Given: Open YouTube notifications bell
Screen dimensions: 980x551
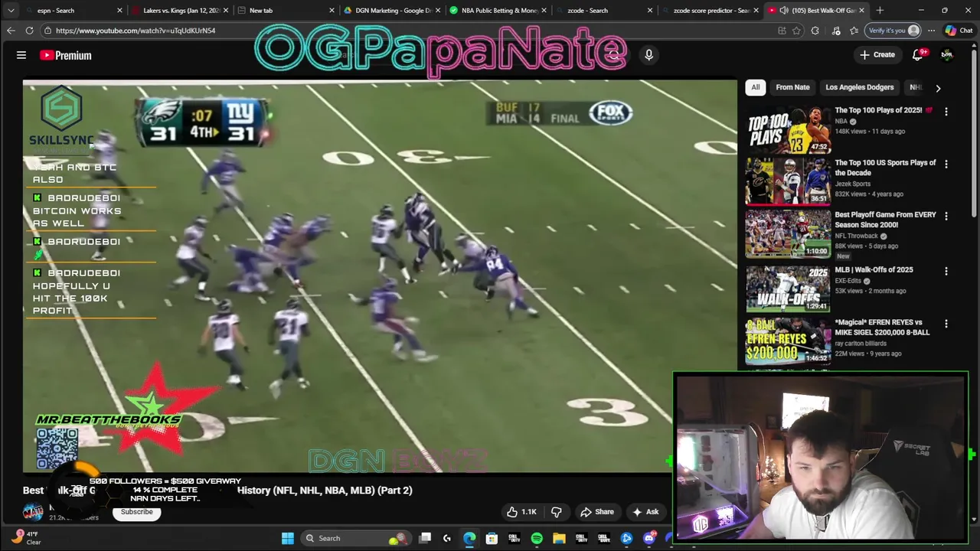Looking at the screenshot, I should pyautogui.click(x=918, y=54).
